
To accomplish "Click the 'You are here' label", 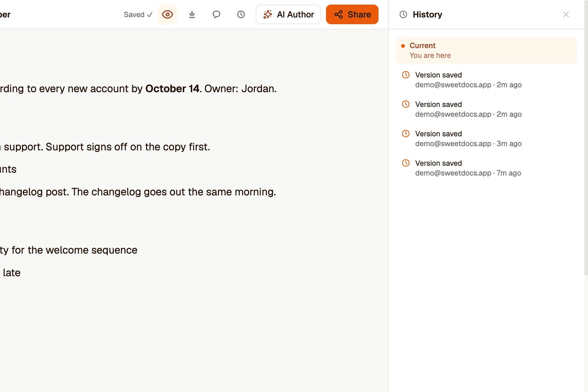I will [x=430, y=55].
